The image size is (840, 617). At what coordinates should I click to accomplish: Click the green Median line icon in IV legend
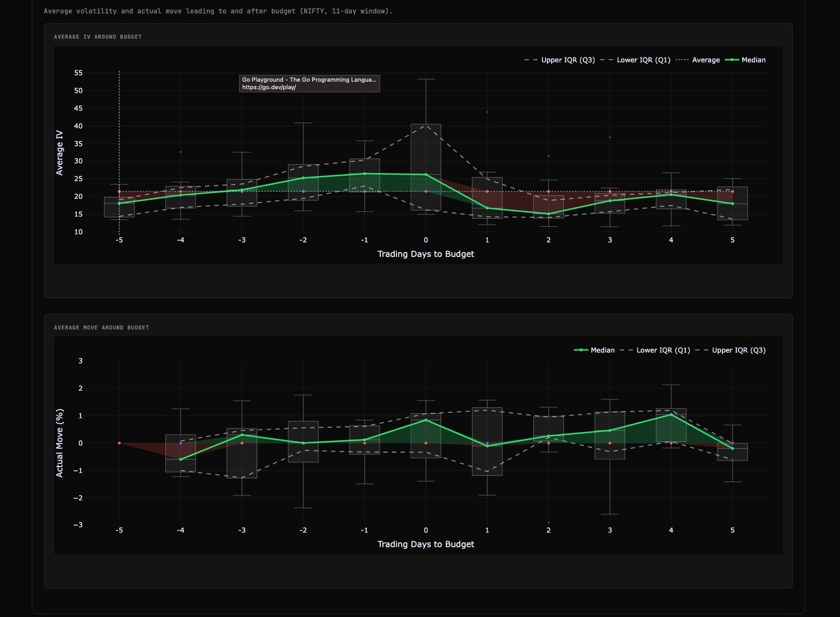732,60
